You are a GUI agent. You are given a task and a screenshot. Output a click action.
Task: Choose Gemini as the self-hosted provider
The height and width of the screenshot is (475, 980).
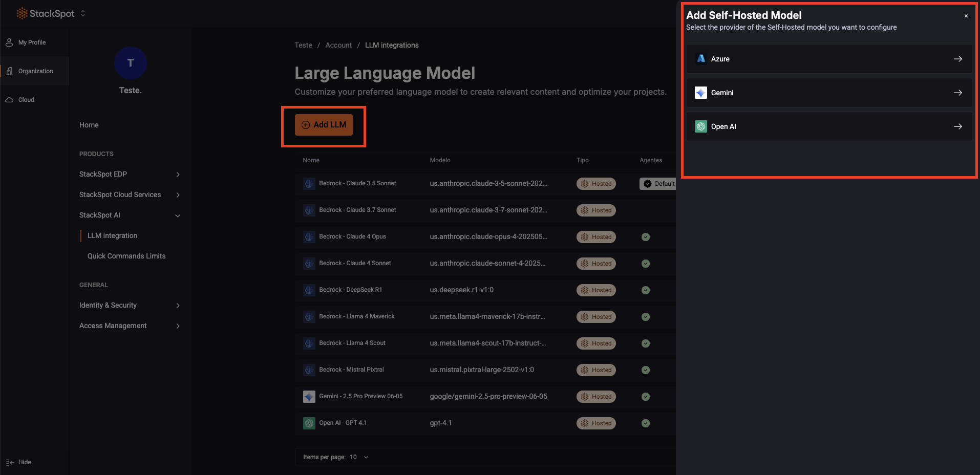828,93
